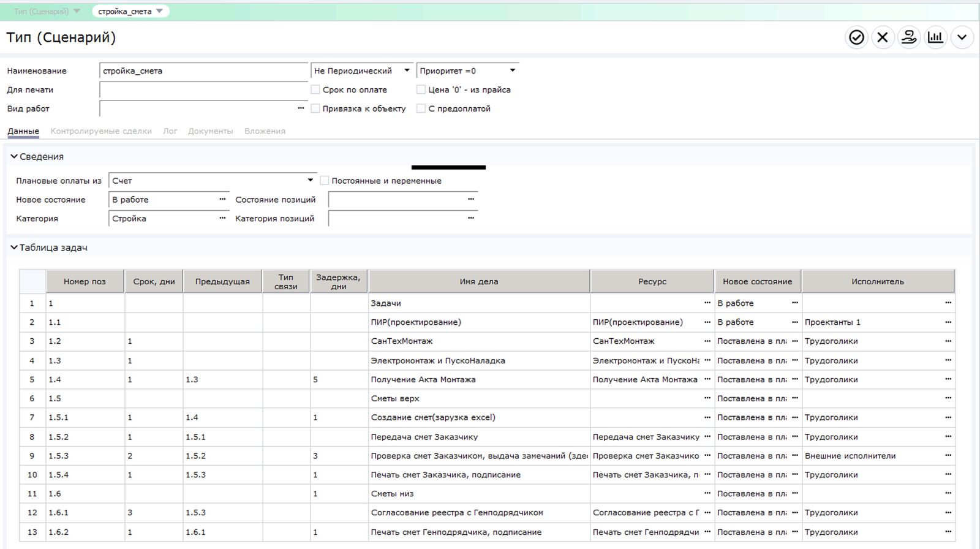Open ellipsis picker for Категория 'Стройка' field
Viewport: 980px width, 549px height.
(222, 218)
